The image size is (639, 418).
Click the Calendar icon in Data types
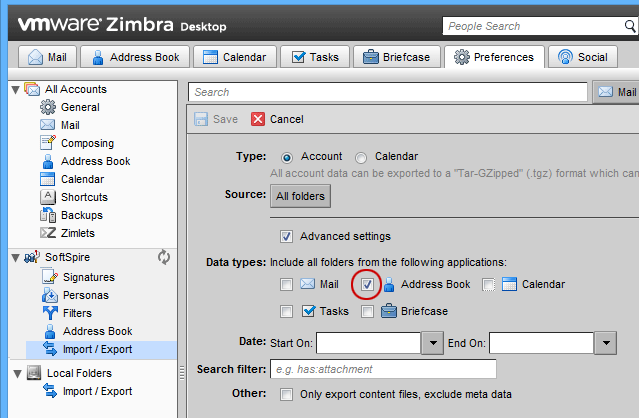[x=509, y=284]
